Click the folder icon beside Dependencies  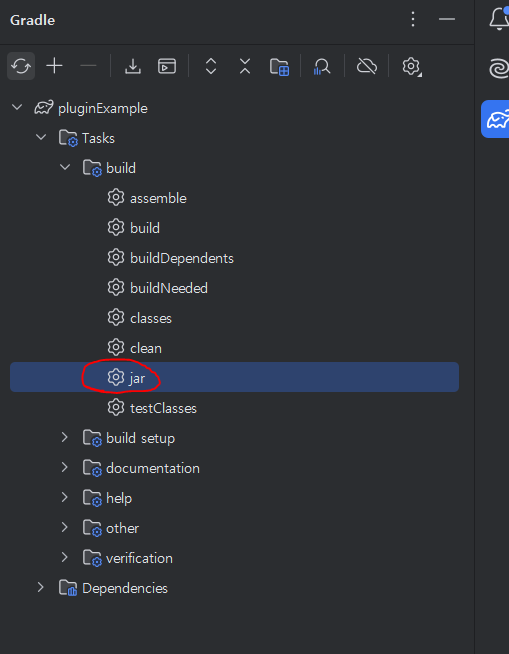pos(68,589)
